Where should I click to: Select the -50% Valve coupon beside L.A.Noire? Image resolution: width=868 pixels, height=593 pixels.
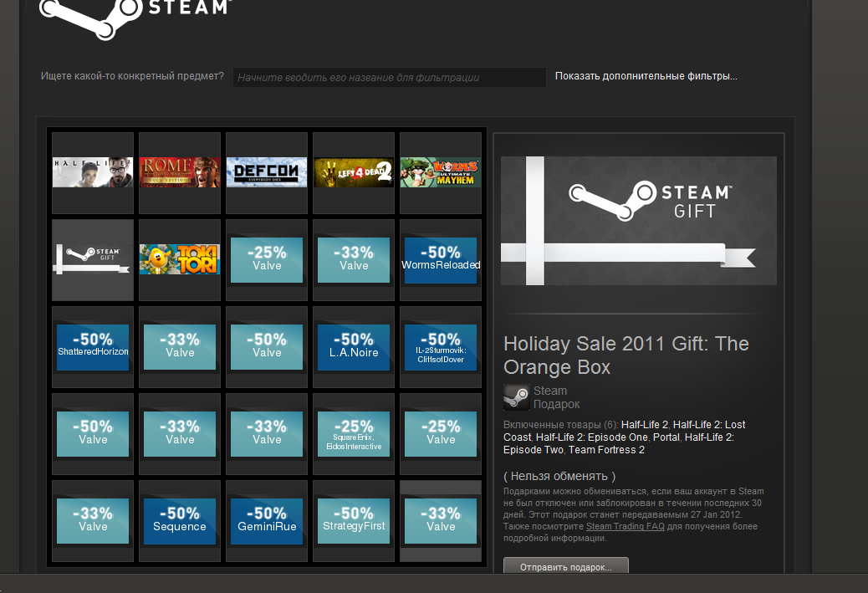pos(267,346)
